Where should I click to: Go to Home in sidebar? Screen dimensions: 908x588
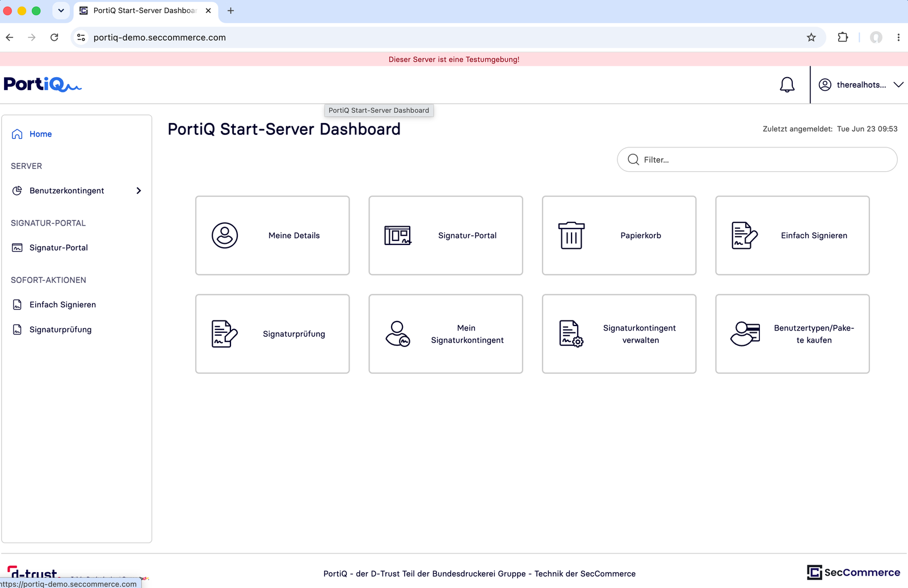point(41,134)
